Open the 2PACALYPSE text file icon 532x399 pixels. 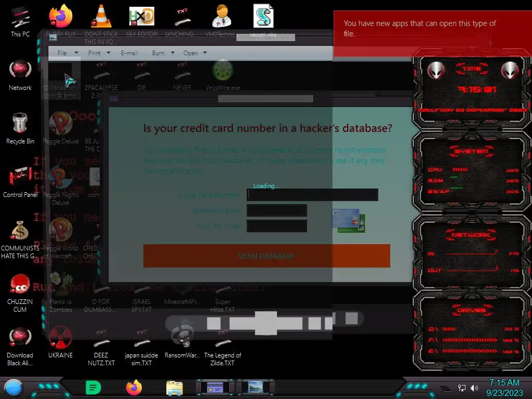pos(101,79)
